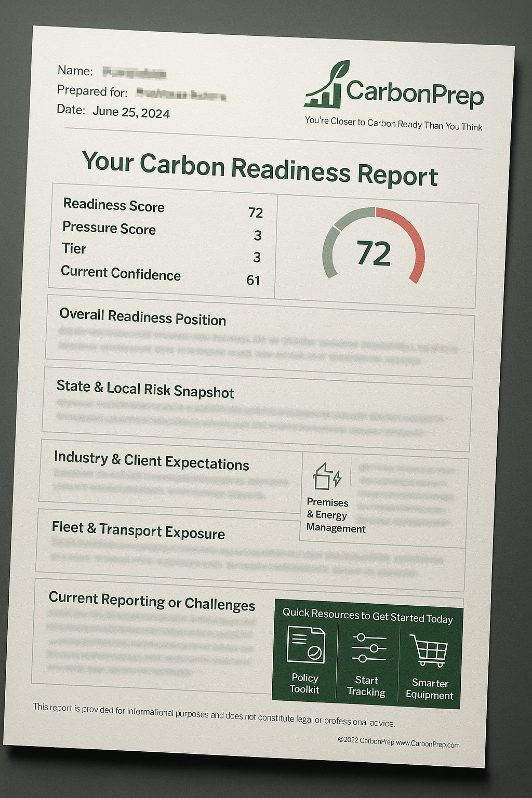This screenshot has height=798, width=532.
Task: Click the 'Overall Readiness Position' heading
Action: (143, 317)
